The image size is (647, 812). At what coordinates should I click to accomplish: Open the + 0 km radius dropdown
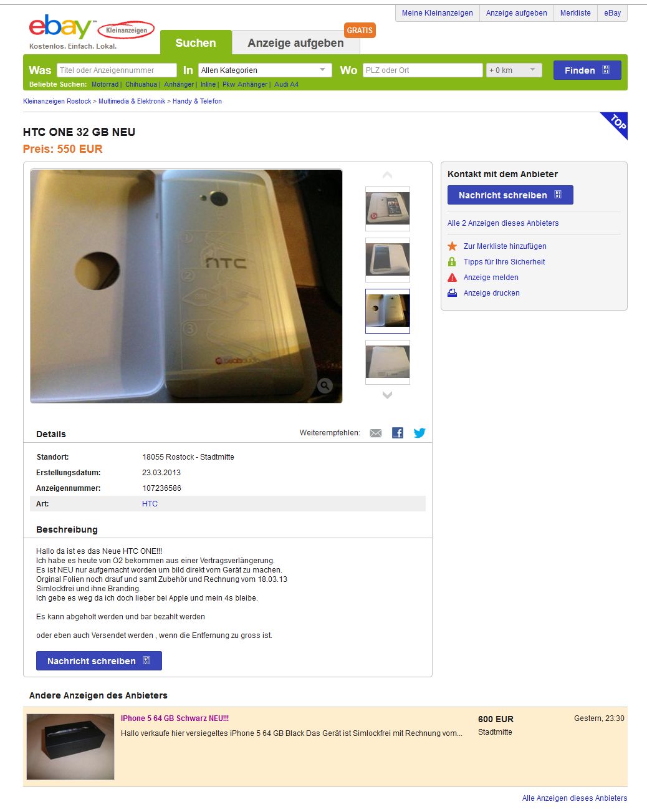514,70
